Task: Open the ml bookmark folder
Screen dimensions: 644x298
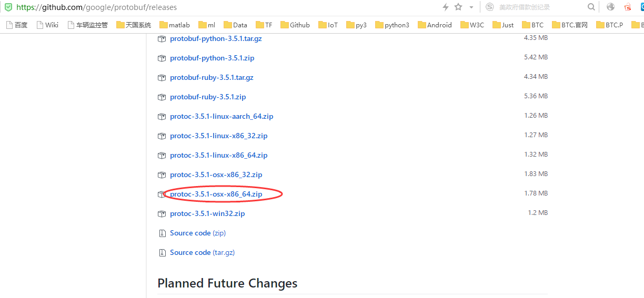Action: click(207, 25)
